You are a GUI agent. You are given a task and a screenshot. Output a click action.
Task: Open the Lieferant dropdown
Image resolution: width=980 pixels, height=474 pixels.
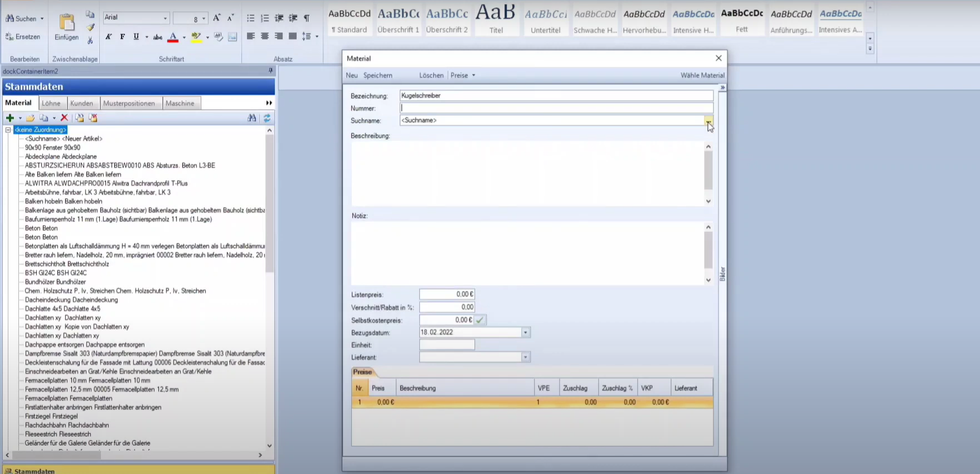click(x=525, y=357)
